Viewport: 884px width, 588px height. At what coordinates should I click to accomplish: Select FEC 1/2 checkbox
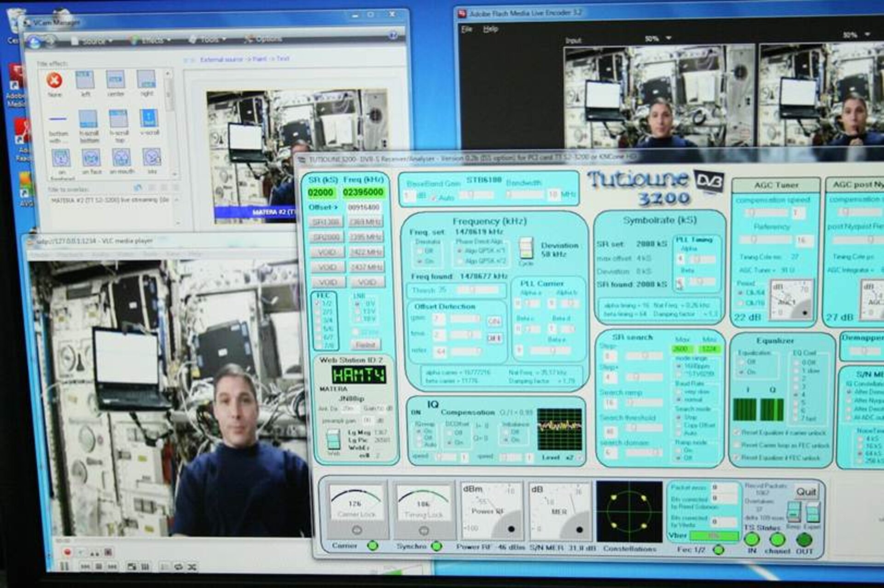click(318, 303)
